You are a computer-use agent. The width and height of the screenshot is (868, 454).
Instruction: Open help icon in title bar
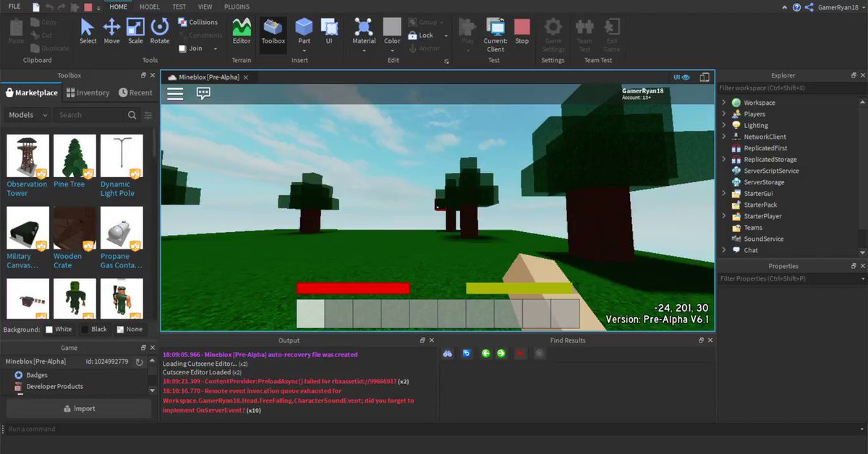[x=796, y=7]
